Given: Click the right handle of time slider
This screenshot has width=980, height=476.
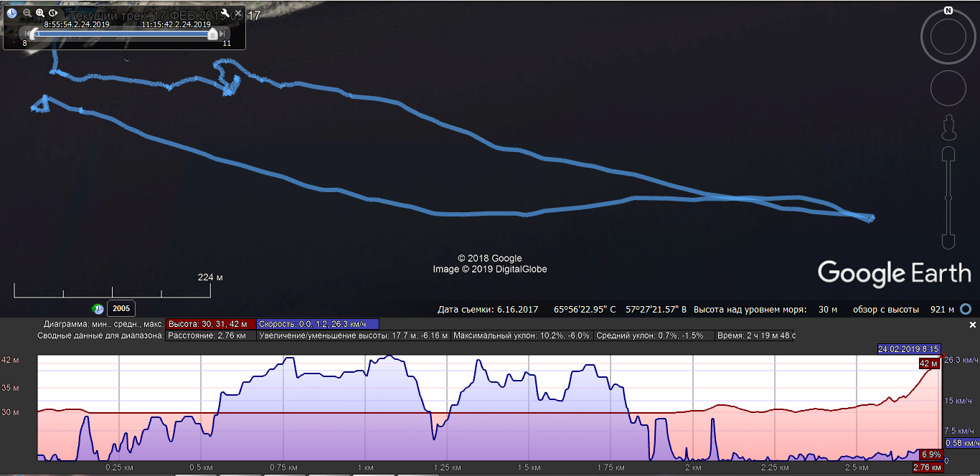Looking at the screenshot, I should point(212,34).
